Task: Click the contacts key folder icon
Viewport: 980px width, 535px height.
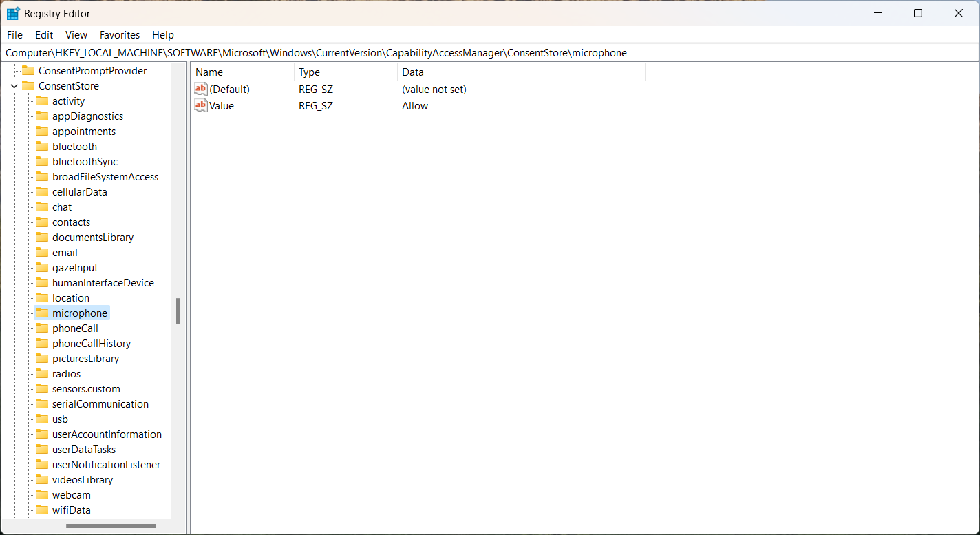Action: (43, 222)
